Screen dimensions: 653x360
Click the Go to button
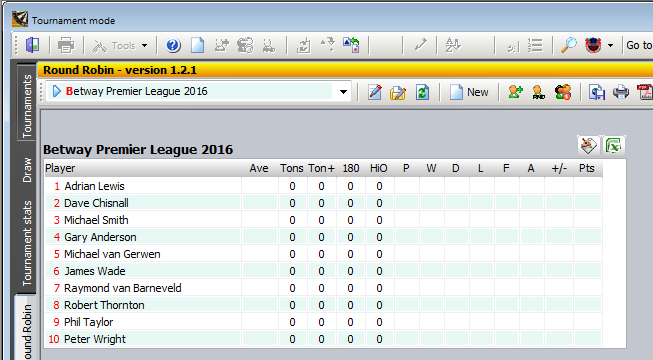coord(639,45)
